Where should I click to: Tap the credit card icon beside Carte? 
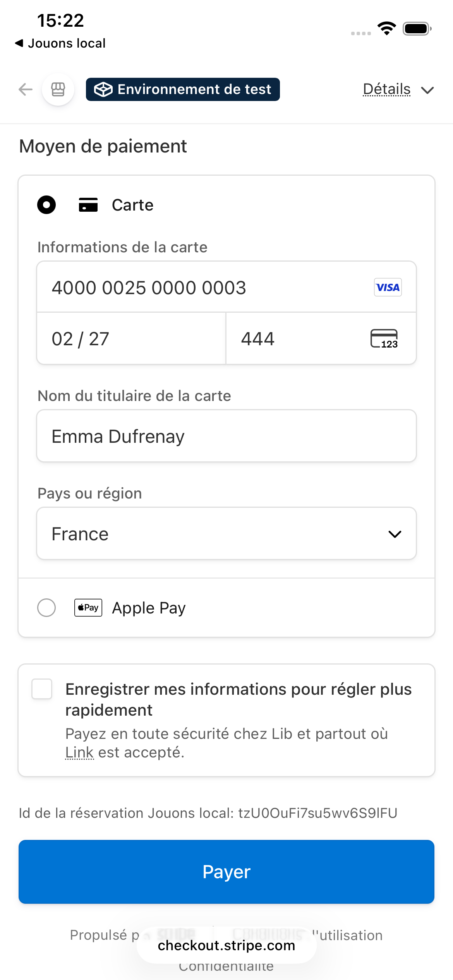click(88, 205)
